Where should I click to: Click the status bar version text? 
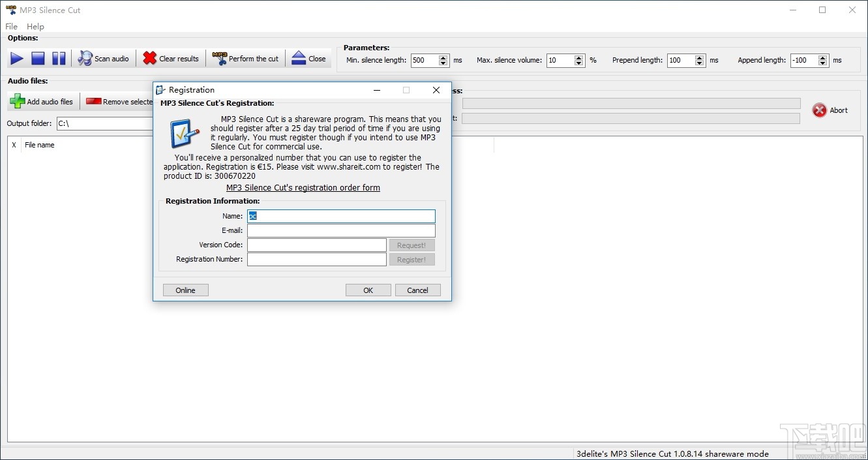click(672, 453)
